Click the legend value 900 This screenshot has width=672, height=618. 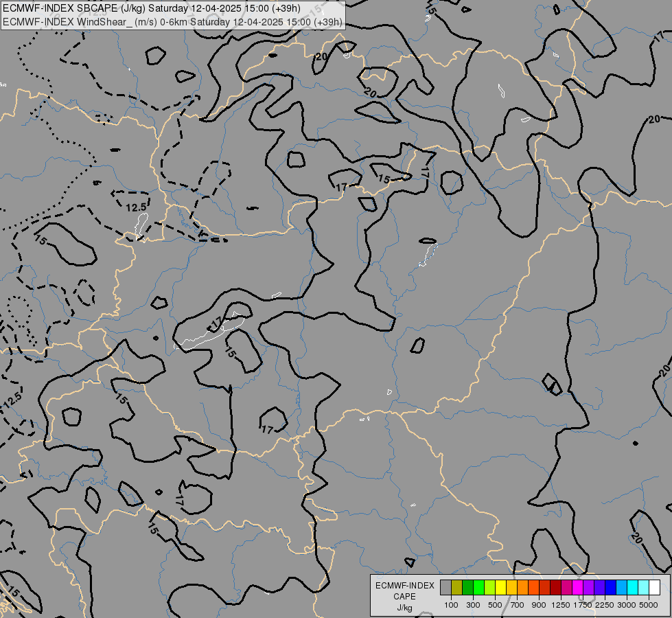[539, 605]
